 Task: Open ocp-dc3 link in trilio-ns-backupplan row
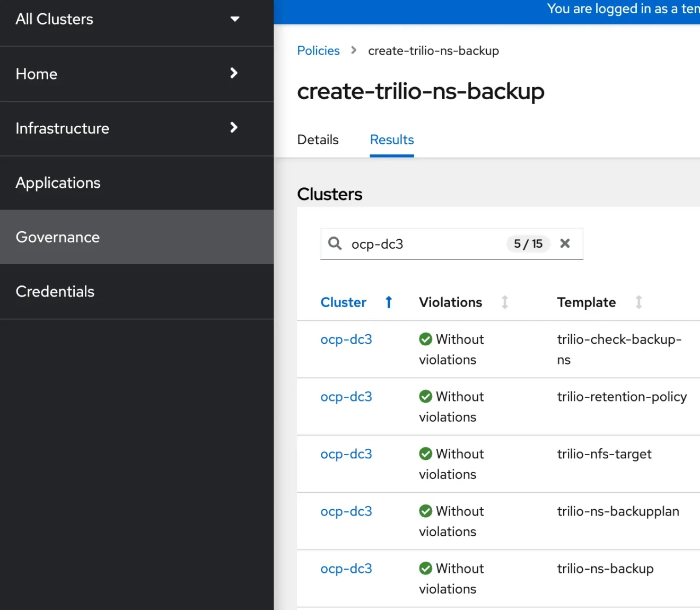click(346, 511)
